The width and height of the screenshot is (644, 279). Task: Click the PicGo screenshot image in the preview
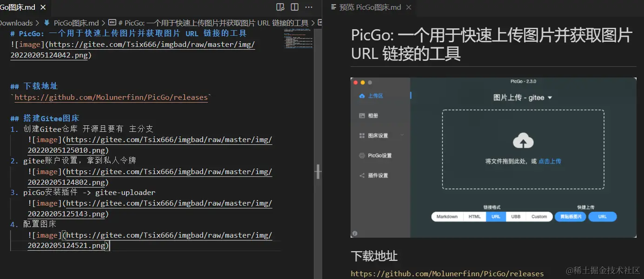coord(493,157)
